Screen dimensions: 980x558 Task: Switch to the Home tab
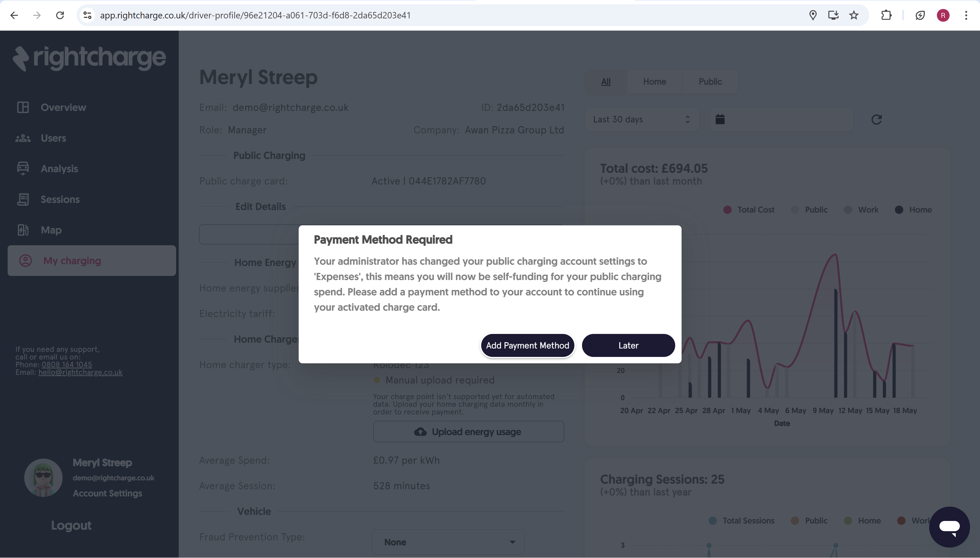pyautogui.click(x=655, y=82)
